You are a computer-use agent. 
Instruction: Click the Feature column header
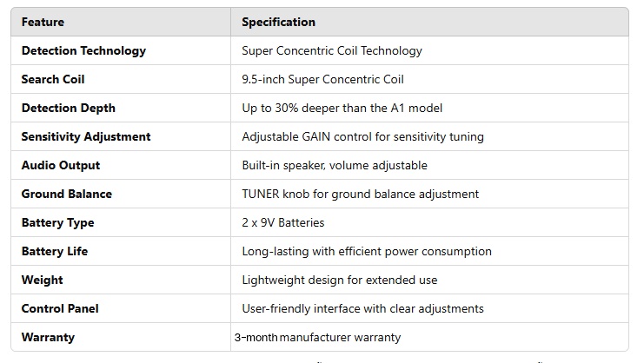click(x=43, y=22)
